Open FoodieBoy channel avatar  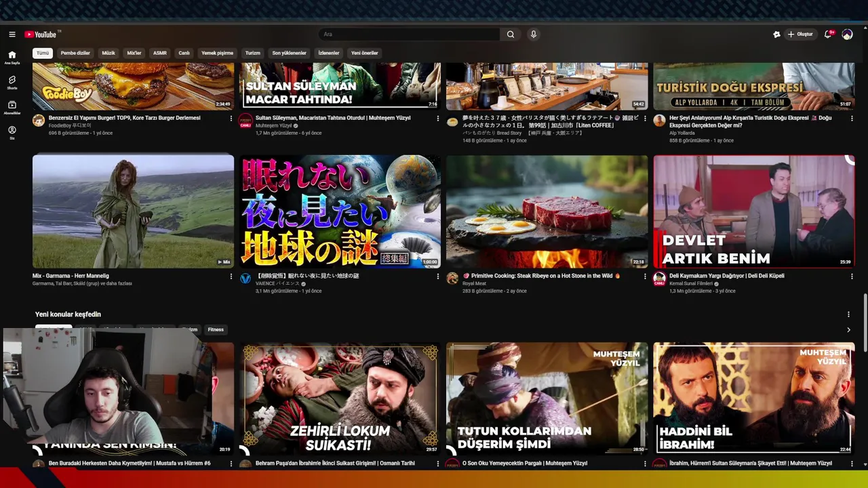(39, 121)
